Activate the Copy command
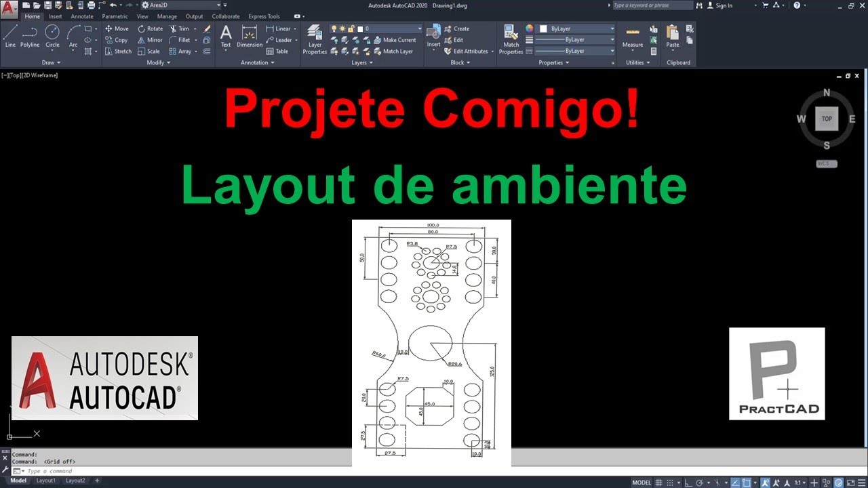Image resolution: width=868 pixels, height=488 pixels. (116, 40)
